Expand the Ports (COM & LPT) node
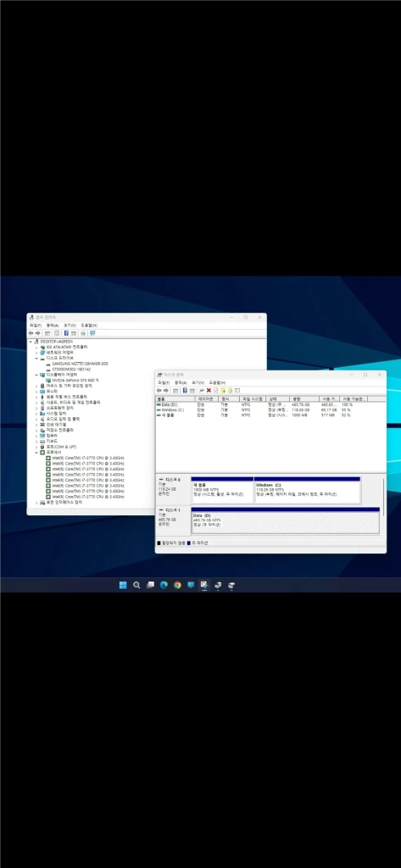Screen dimensions: 401x868 (x=36, y=447)
